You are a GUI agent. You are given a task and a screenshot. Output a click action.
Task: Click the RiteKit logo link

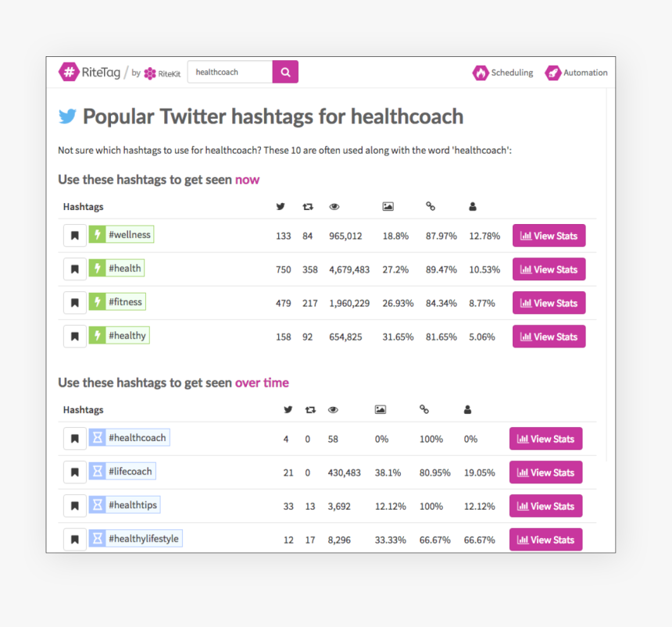[x=161, y=73]
